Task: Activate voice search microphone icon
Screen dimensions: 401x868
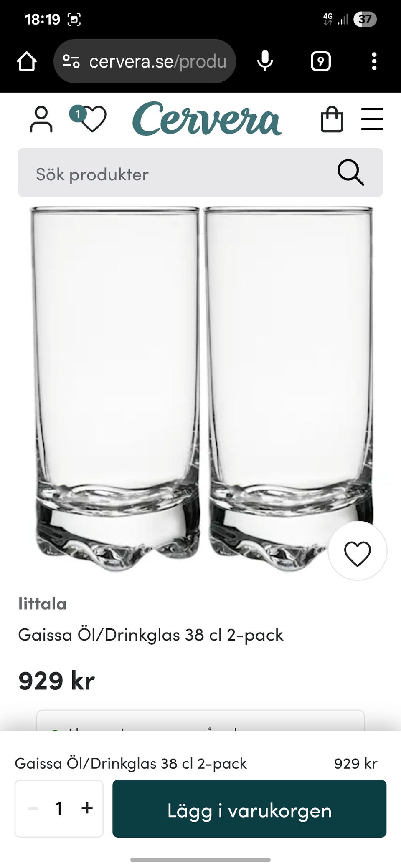Action: tap(265, 61)
